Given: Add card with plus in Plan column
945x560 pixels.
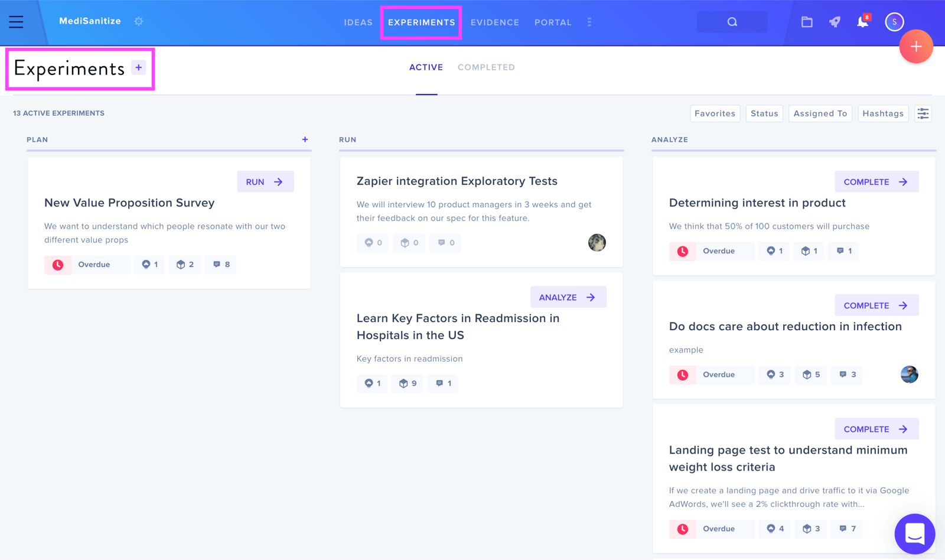Looking at the screenshot, I should [x=305, y=139].
